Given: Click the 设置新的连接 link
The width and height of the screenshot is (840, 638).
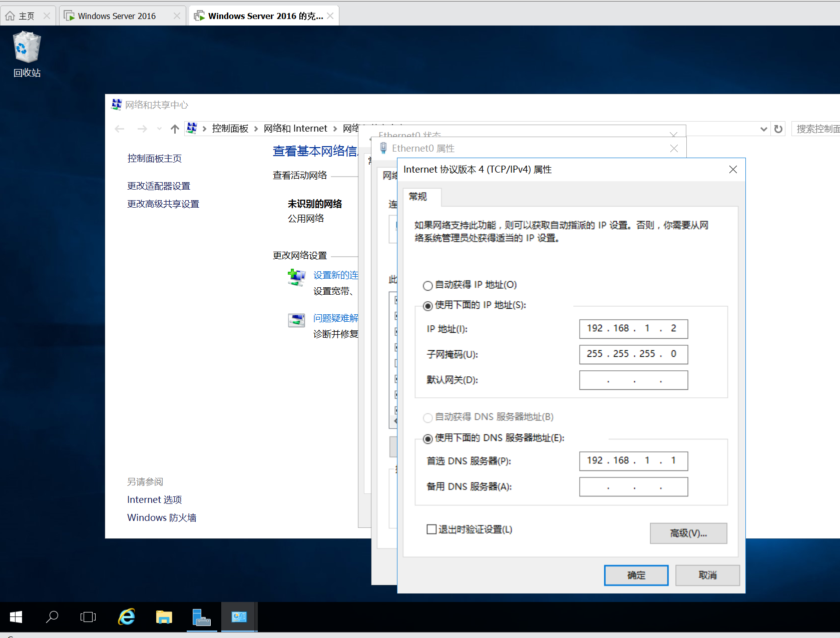Looking at the screenshot, I should pyautogui.click(x=336, y=275).
